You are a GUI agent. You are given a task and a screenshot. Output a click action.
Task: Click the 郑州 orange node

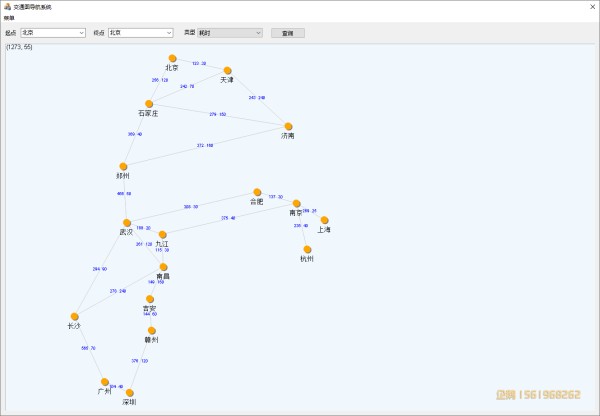[x=123, y=166]
